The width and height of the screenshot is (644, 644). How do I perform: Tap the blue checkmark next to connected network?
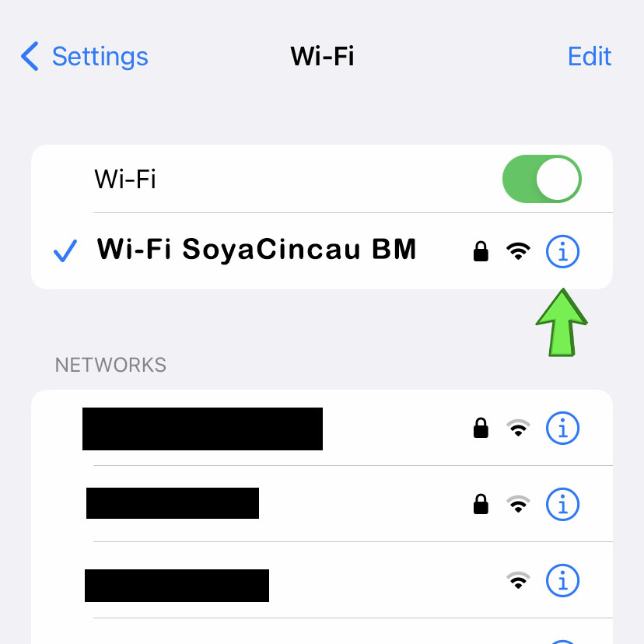point(65,250)
